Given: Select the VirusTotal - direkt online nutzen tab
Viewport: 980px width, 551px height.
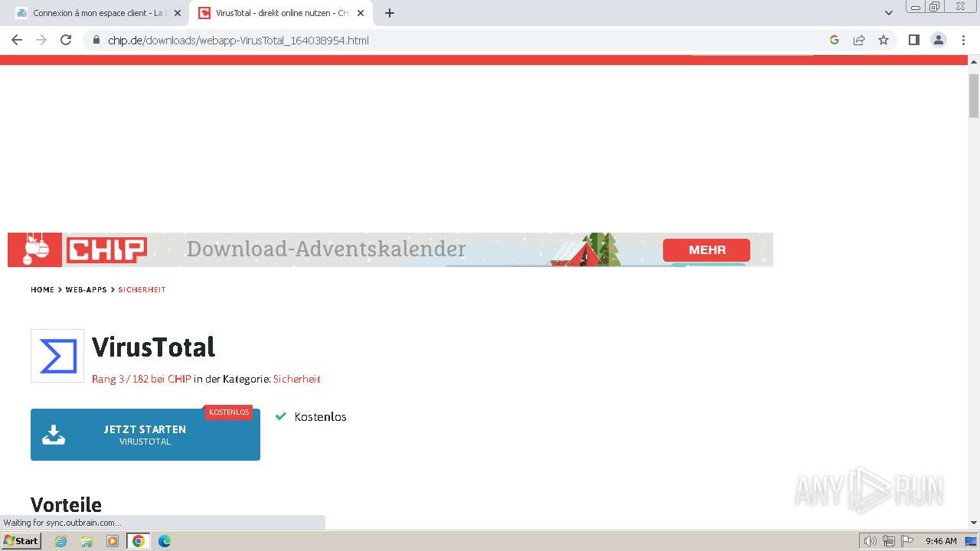Looking at the screenshot, I should coord(281,13).
